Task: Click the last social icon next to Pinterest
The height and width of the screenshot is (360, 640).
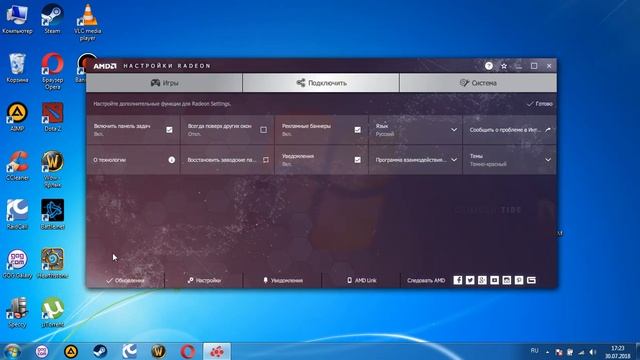Action: click(531, 280)
